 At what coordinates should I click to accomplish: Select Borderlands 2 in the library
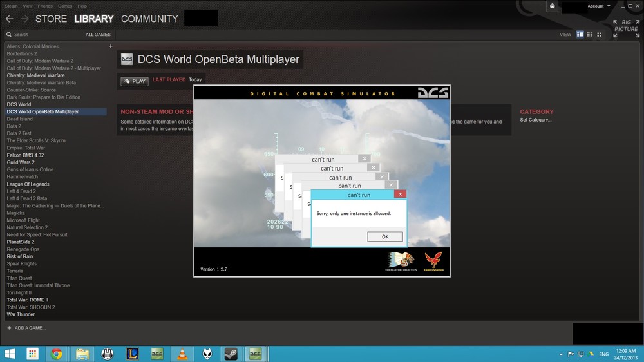pos(22,54)
